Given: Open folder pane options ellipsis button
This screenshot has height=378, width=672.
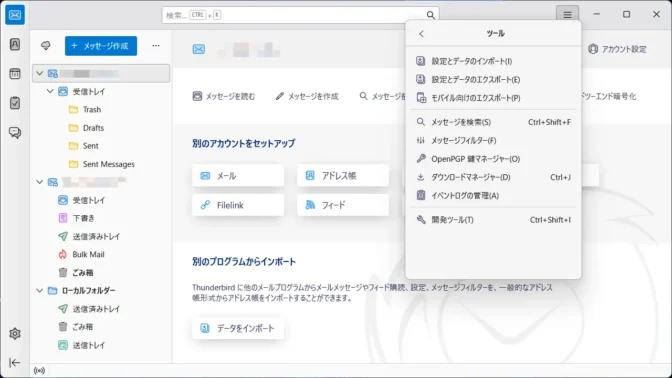Looking at the screenshot, I should click(156, 46).
